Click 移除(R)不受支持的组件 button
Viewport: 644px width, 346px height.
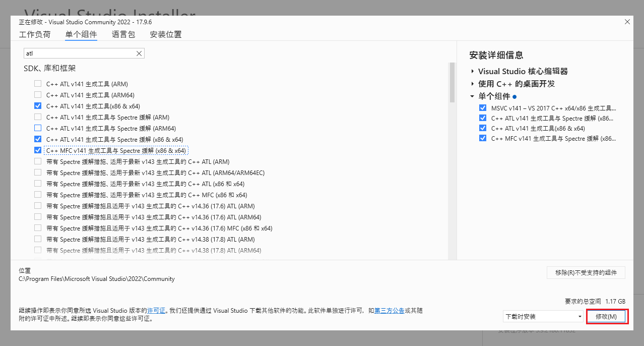tap(586, 272)
